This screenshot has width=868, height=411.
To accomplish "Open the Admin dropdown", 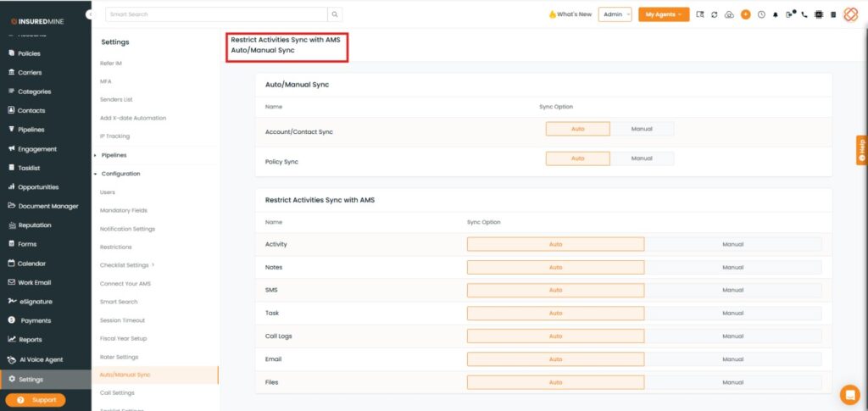I will tap(615, 14).
